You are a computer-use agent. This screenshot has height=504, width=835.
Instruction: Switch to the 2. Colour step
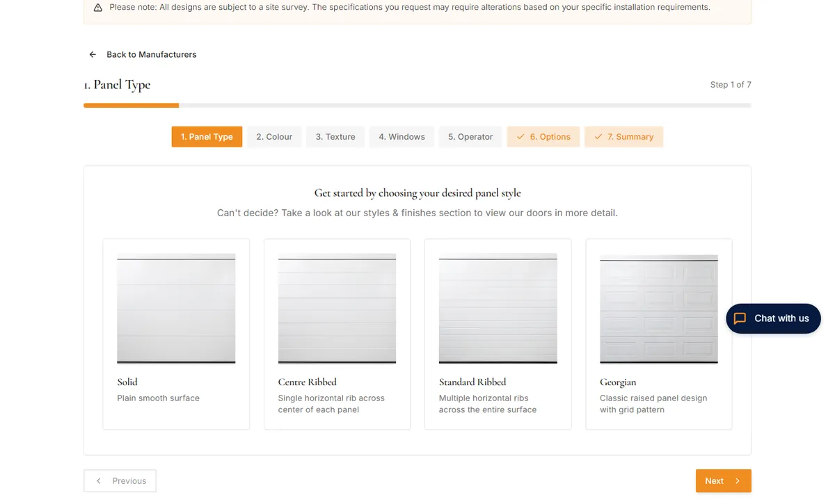click(274, 137)
